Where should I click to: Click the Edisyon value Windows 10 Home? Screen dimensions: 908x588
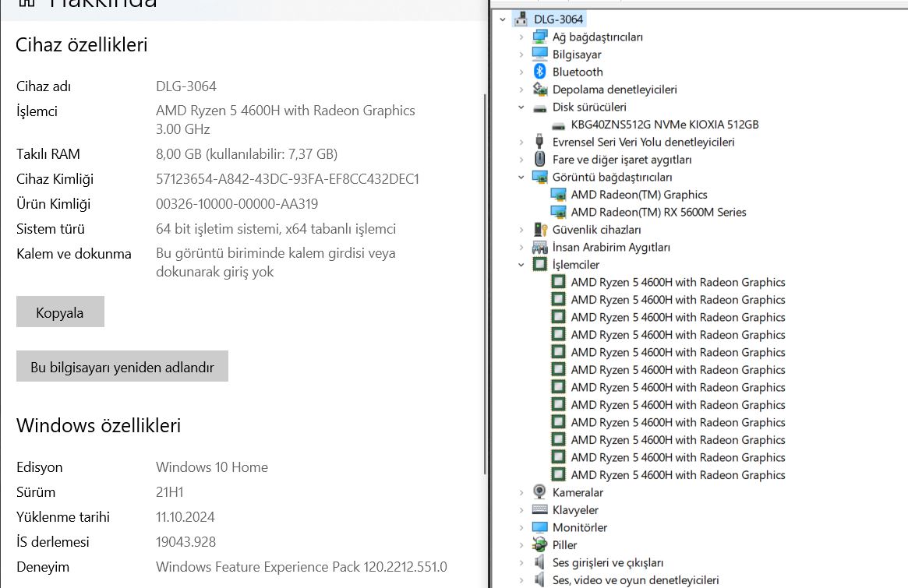click(212, 467)
